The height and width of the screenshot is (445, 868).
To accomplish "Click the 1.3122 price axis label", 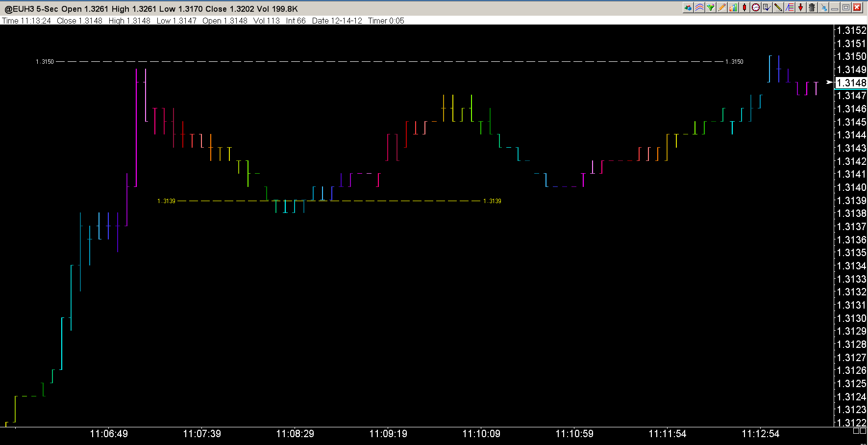I will point(851,423).
